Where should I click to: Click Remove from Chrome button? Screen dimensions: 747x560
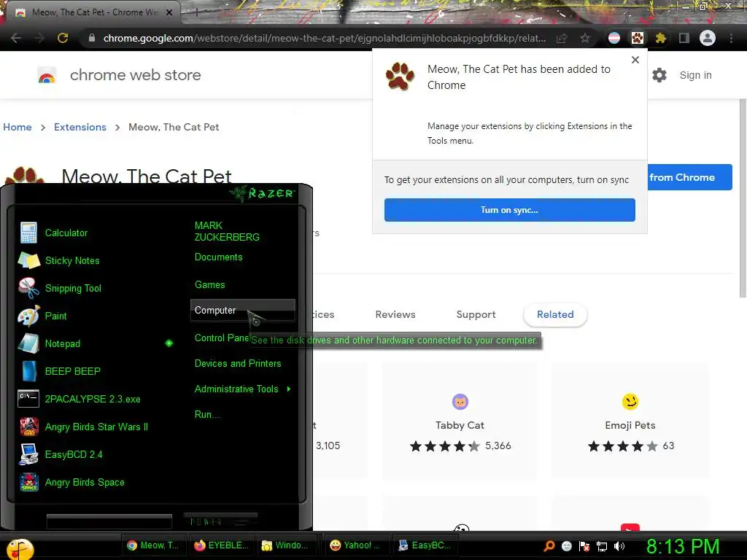(x=689, y=177)
